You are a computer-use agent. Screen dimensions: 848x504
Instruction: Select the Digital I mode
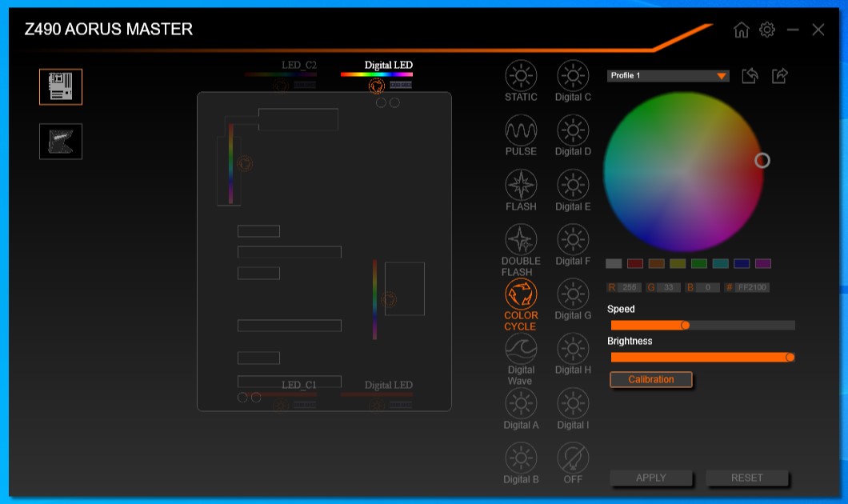coord(573,409)
